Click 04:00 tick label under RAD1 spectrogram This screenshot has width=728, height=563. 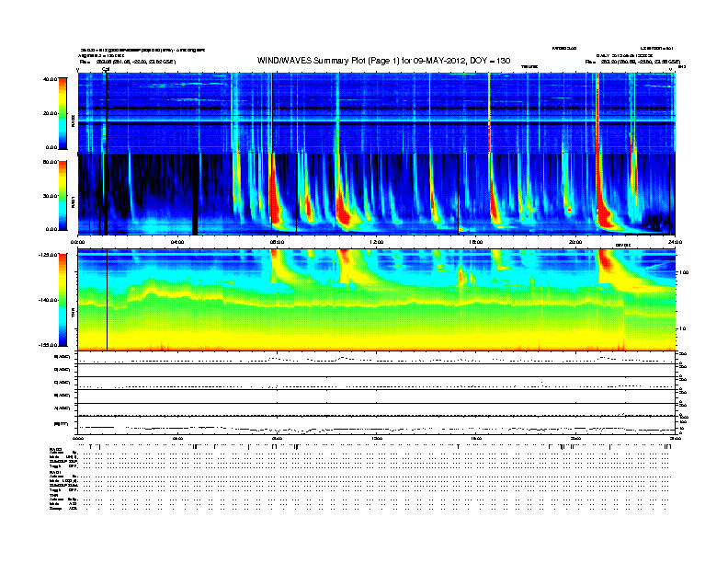pyautogui.click(x=177, y=242)
